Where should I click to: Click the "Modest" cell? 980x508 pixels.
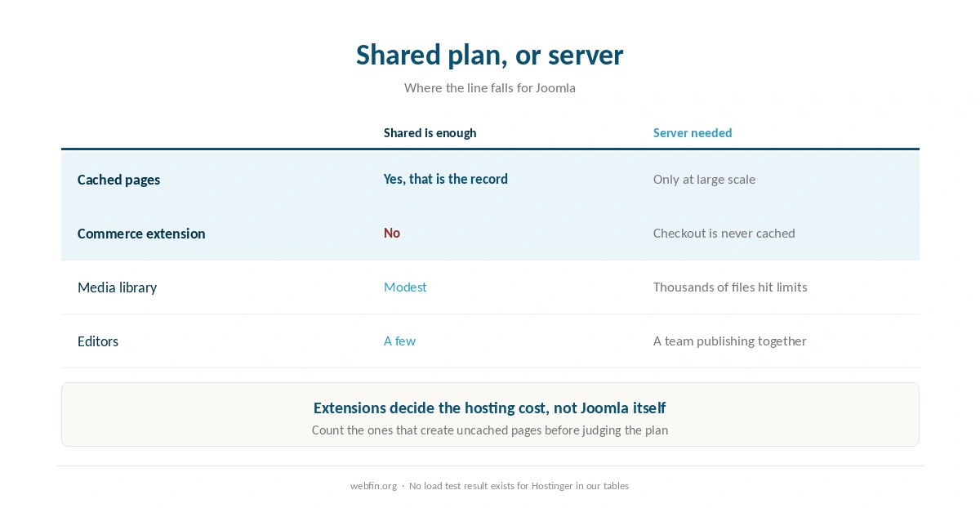tap(405, 287)
